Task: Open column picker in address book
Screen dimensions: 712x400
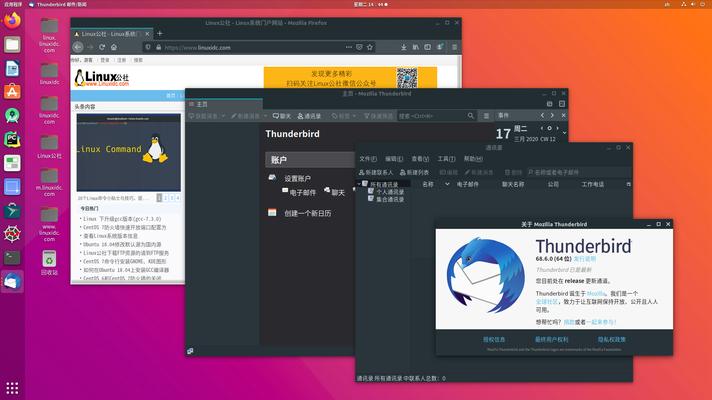Action: click(628, 184)
